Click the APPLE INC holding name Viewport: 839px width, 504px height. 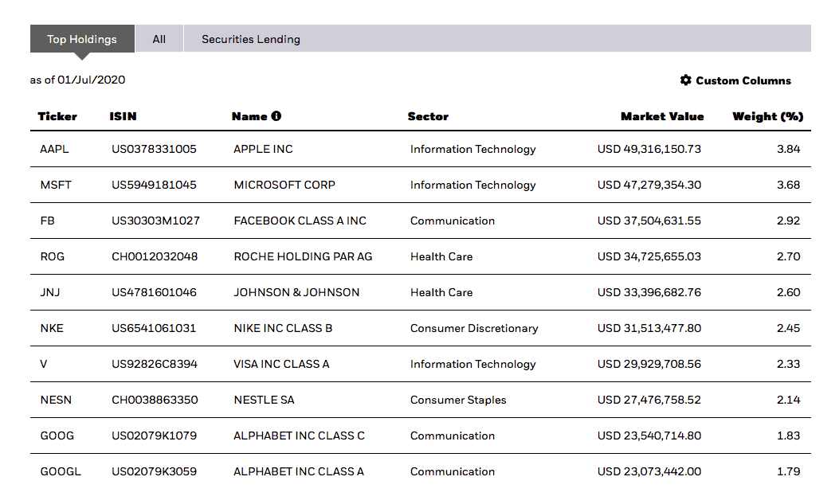(263, 149)
